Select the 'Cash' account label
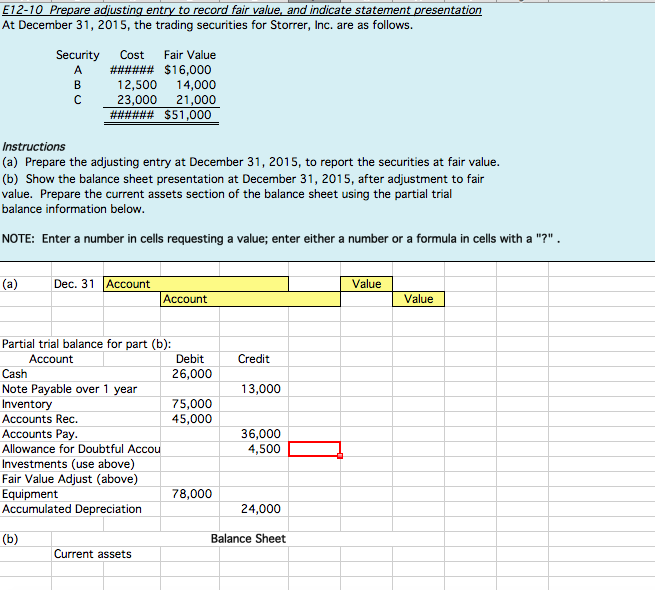655x590 pixels. coord(15,374)
